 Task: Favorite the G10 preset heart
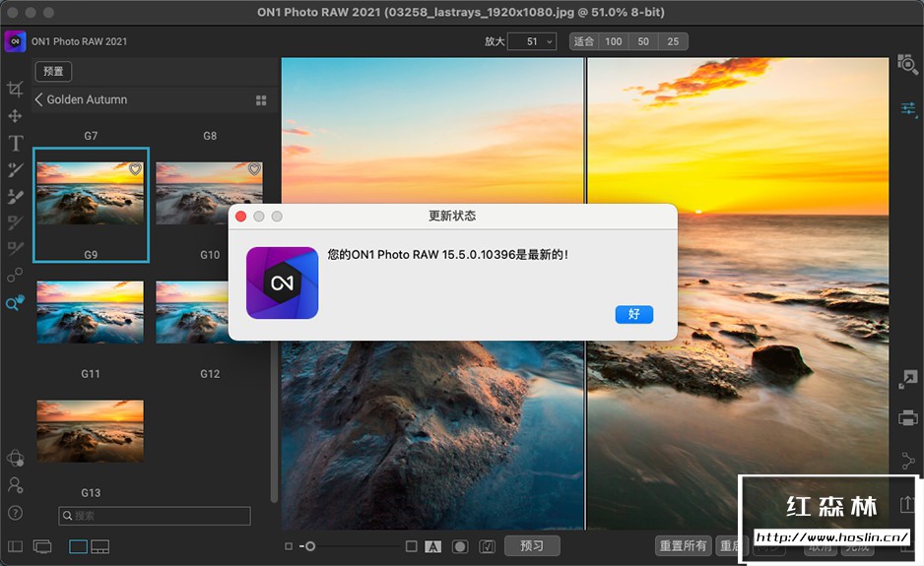click(x=254, y=169)
